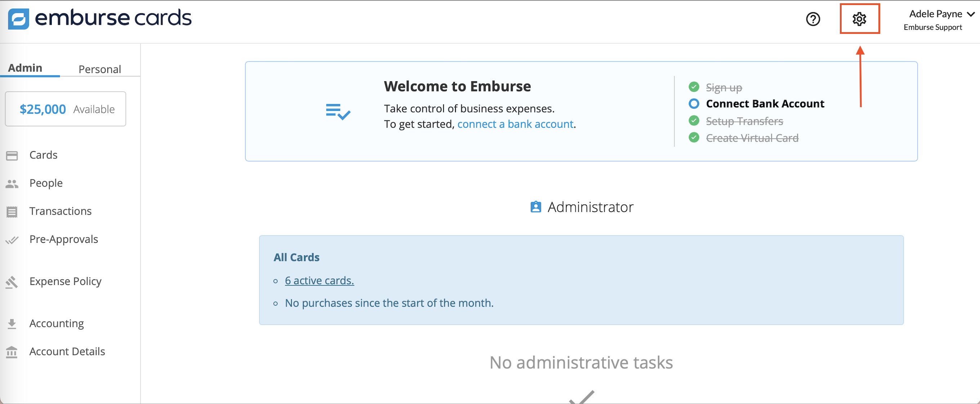This screenshot has width=980, height=404.
Task: Click the Accounting download icon
Action: click(12, 324)
